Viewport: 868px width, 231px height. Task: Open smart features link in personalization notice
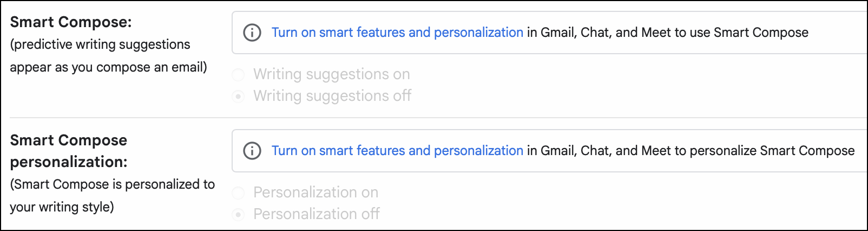coord(397,151)
